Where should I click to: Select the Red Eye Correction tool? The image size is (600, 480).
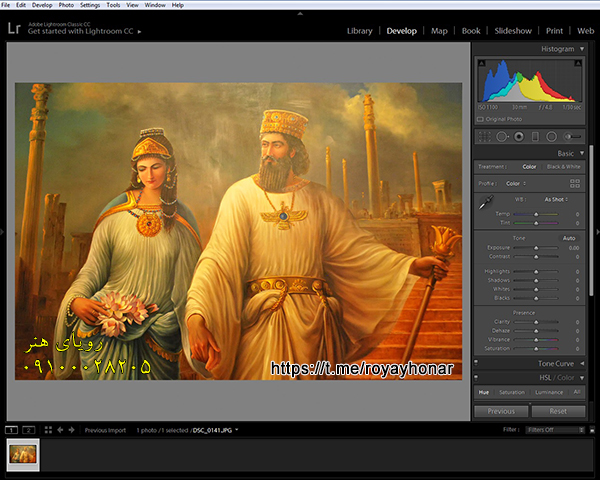coord(519,136)
